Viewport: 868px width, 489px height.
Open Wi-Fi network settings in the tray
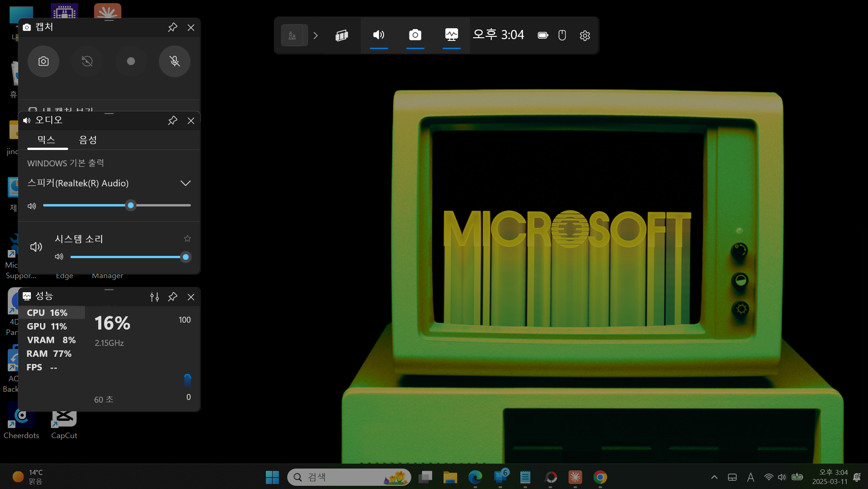pyautogui.click(x=768, y=477)
